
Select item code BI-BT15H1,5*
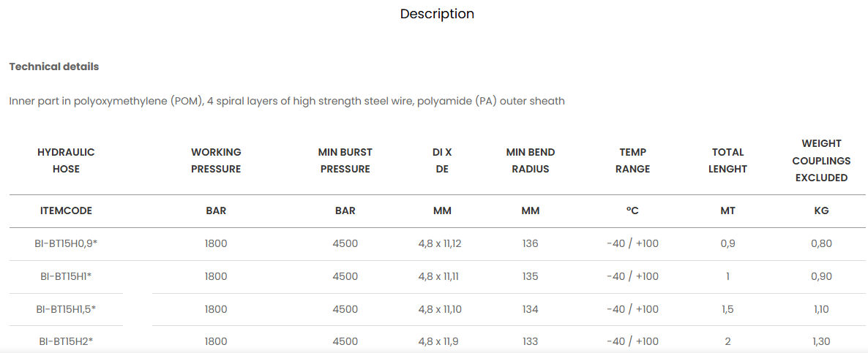click(x=66, y=309)
